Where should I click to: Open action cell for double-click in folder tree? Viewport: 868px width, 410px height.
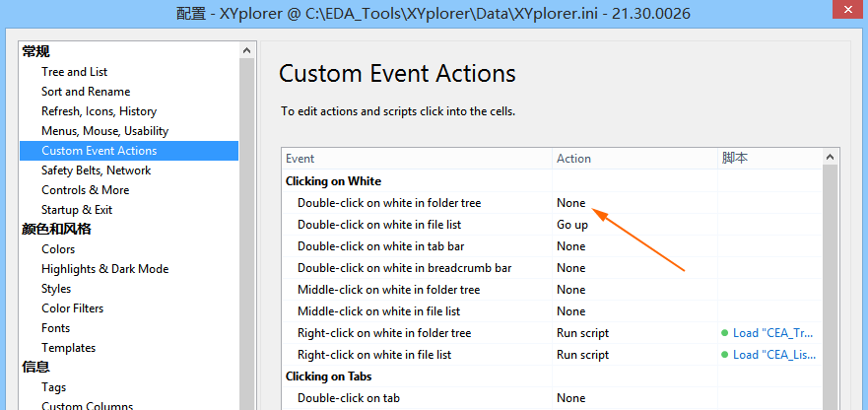tap(634, 203)
